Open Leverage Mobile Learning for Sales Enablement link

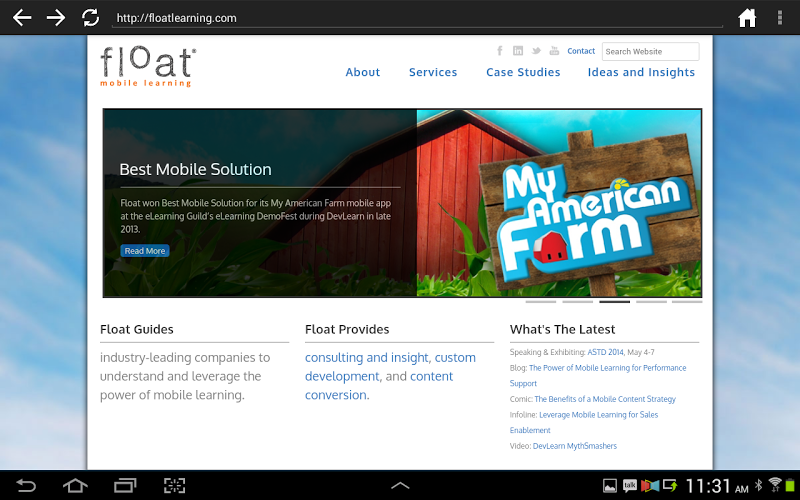584,422
